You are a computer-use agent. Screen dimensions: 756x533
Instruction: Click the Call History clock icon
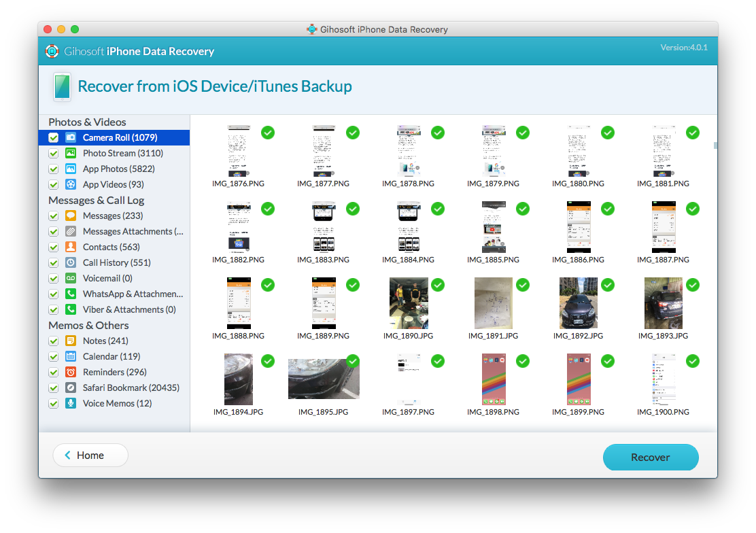tap(71, 262)
